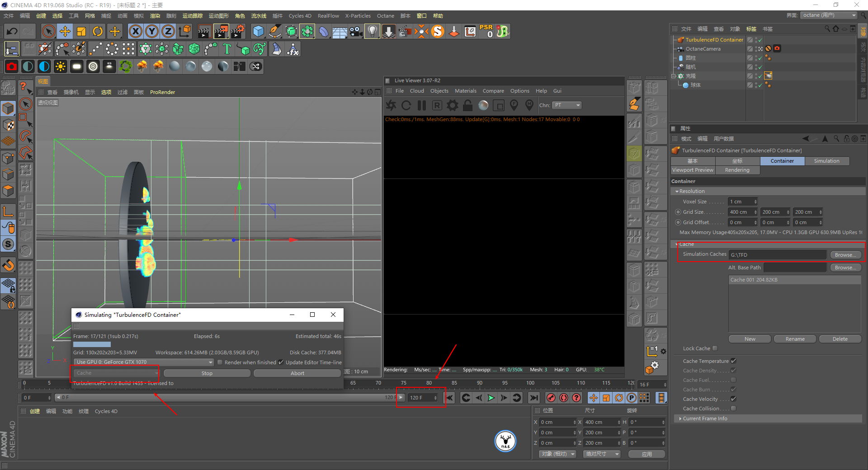This screenshot has height=470, width=868.
Task: Toggle X-axis lock icon
Action: (x=135, y=31)
